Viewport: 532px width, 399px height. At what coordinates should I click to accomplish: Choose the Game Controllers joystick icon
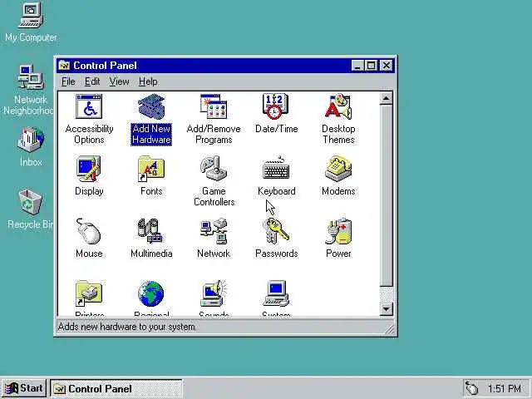[214, 169]
